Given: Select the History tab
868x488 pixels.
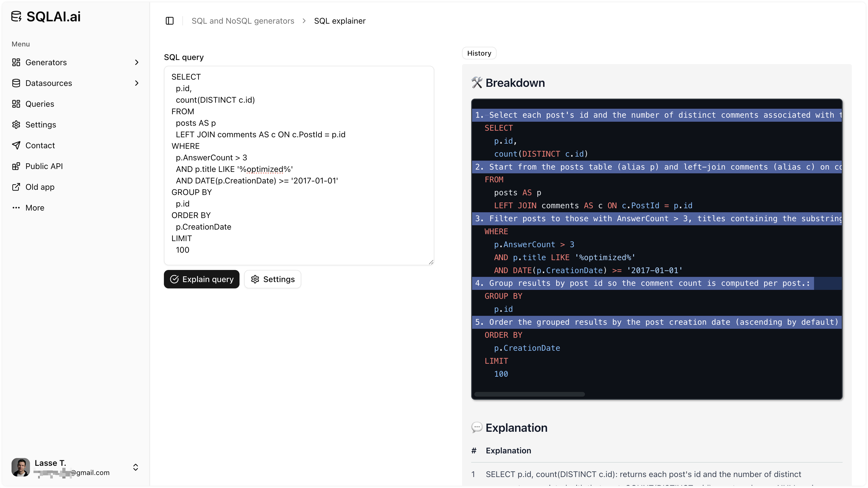Looking at the screenshot, I should coord(479,53).
